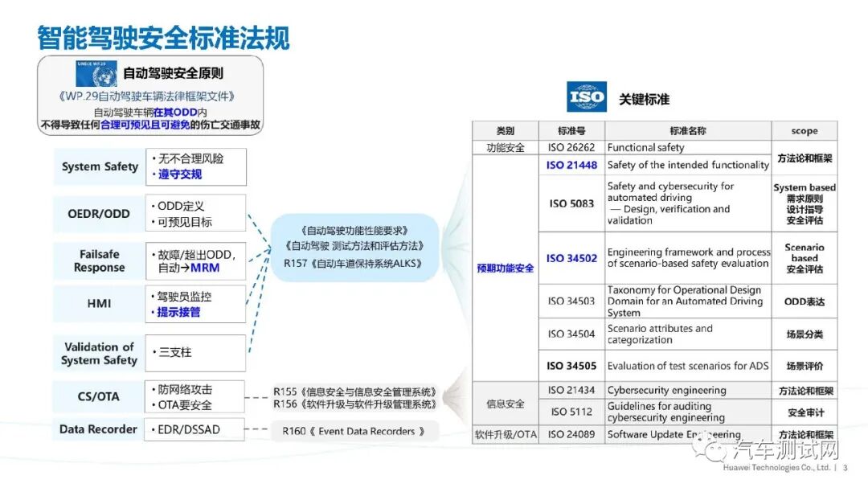The image size is (868, 488).
Task: Click the ISO logo icon
Action: point(586,97)
